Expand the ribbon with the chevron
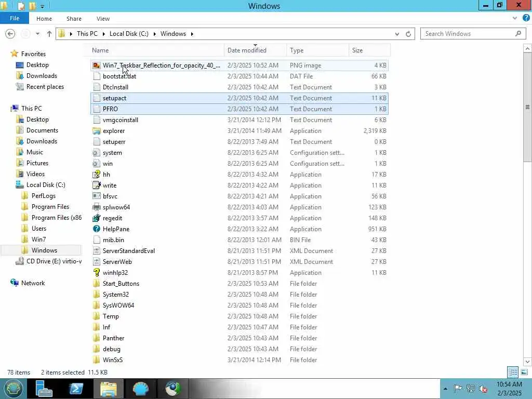The width and height of the screenshot is (532, 399). point(515,18)
